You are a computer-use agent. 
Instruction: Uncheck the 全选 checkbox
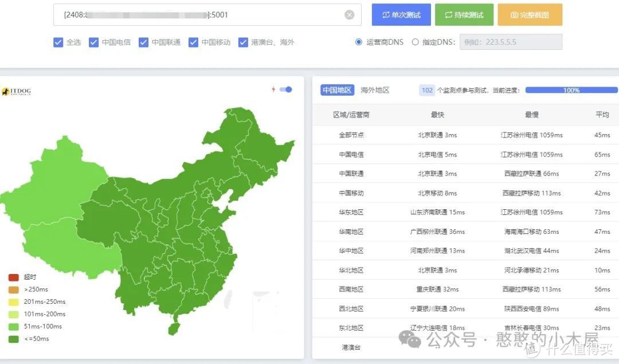58,42
